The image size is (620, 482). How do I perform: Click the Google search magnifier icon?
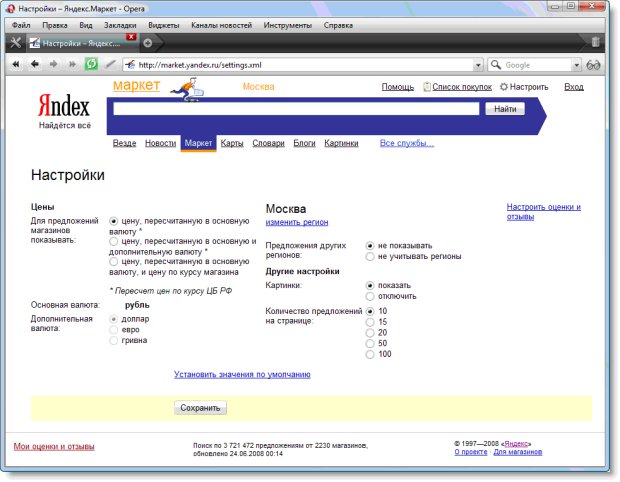click(x=496, y=64)
